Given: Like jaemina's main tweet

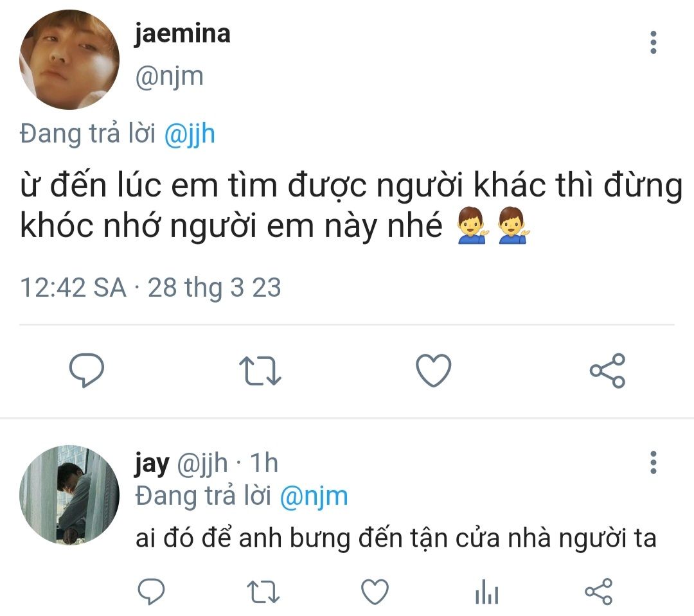Looking at the screenshot, I should coord(434,371).
